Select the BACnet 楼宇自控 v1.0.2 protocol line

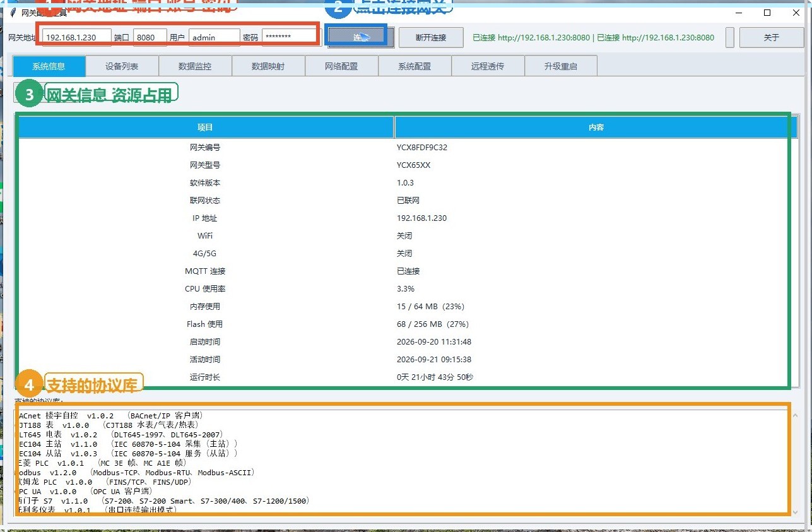click(109, 415)
